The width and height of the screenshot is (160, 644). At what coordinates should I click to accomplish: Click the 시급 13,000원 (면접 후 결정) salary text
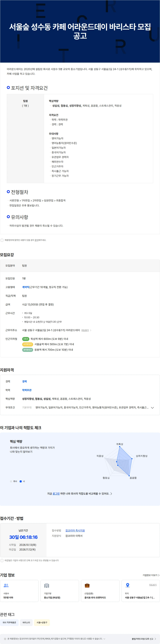tap(38, 304)
